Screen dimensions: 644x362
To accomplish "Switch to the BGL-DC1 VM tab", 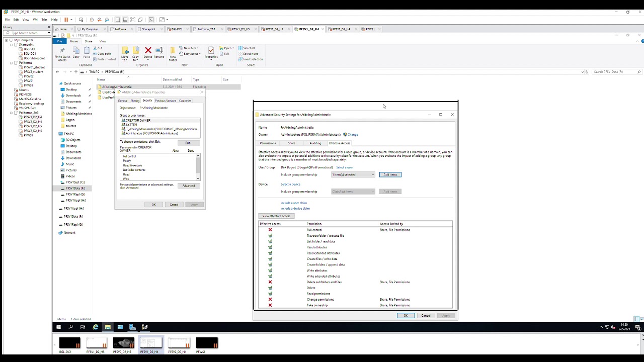I will pos(177,29).
